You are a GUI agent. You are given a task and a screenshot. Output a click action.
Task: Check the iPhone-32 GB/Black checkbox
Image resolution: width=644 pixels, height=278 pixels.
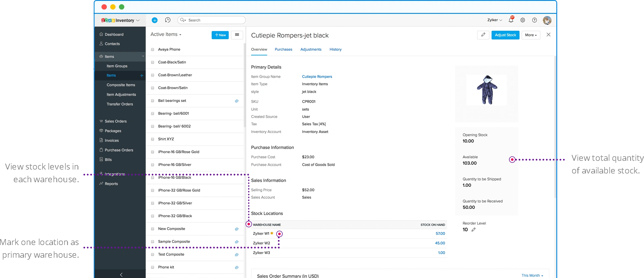[x=152, y=216]
